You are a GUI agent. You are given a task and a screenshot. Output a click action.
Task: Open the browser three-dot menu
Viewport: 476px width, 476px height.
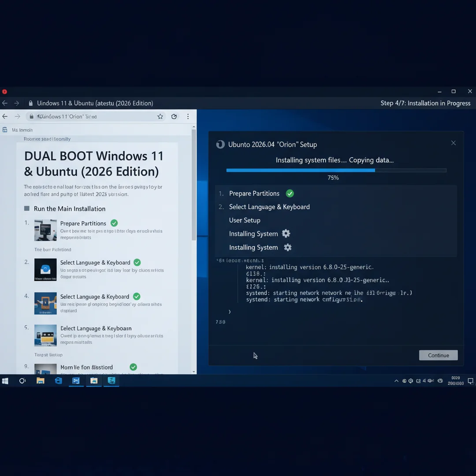pos(188,116)
